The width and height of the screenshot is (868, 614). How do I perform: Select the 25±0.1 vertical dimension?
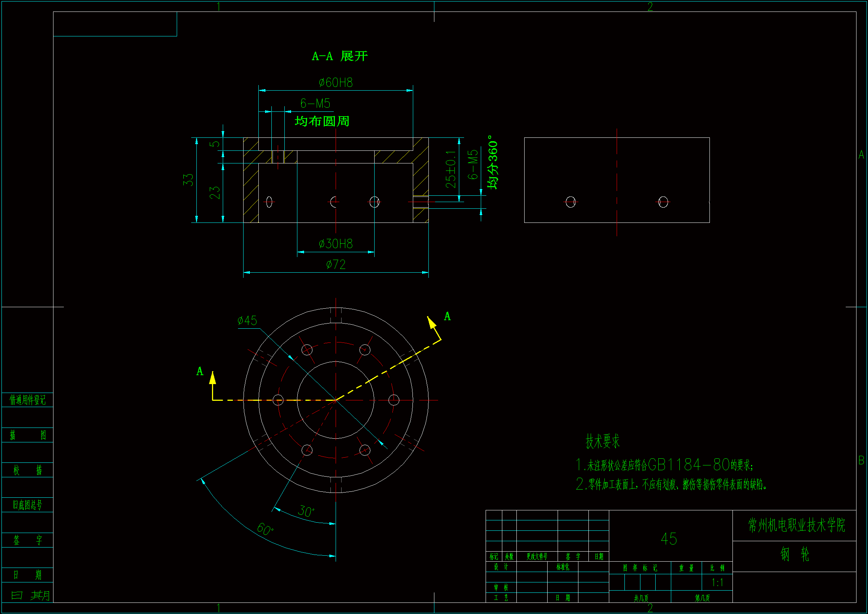pyautogui.click(x=450, y=169)
